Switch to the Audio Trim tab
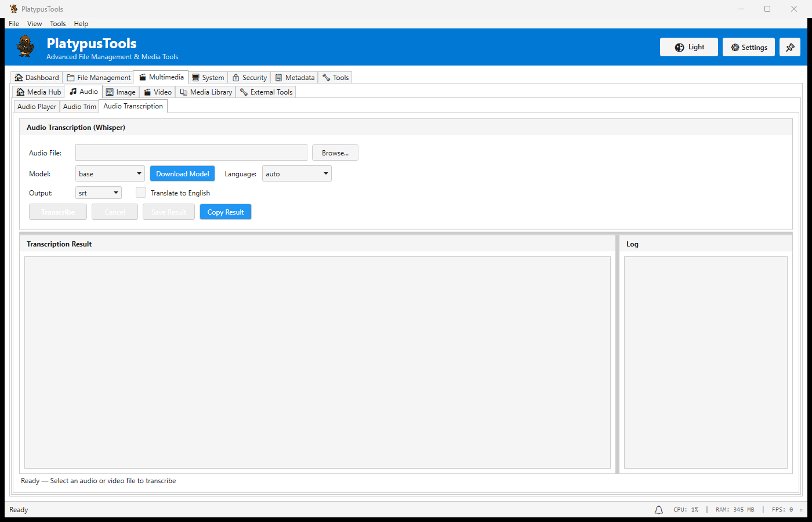The width and height of the screenshot is (812, 522). click(x=79, y=107)
